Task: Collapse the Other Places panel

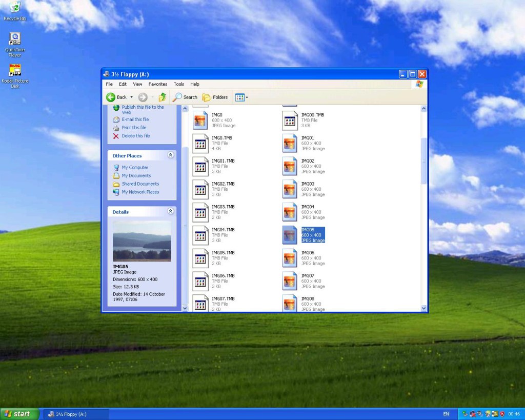Action: point(170,155)
